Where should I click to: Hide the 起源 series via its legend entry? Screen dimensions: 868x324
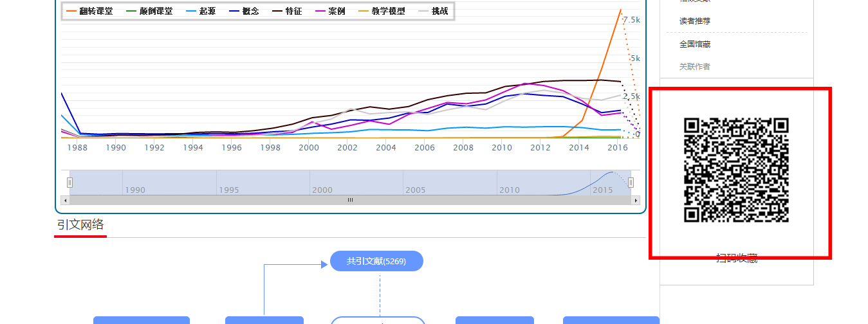pyautogui.click(x=200, y=11)
